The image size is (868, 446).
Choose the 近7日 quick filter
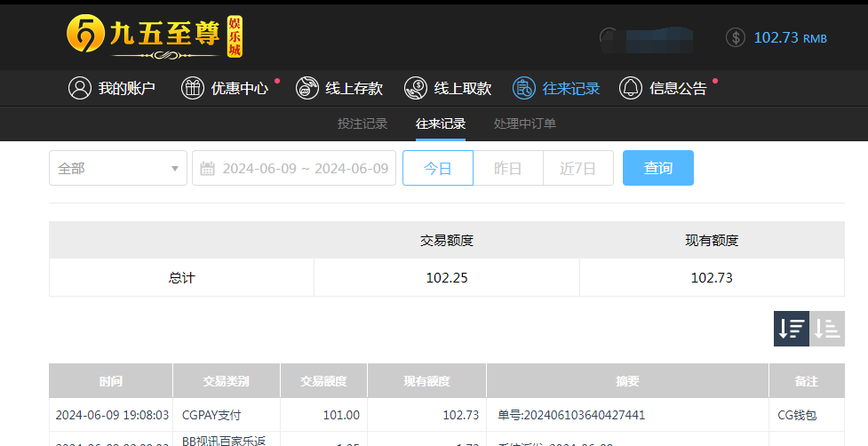pyautogui.click(x=577, y=168)
